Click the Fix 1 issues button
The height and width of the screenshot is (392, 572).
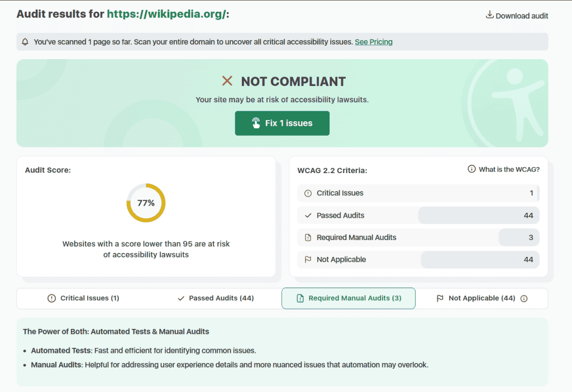pos(282,123)
